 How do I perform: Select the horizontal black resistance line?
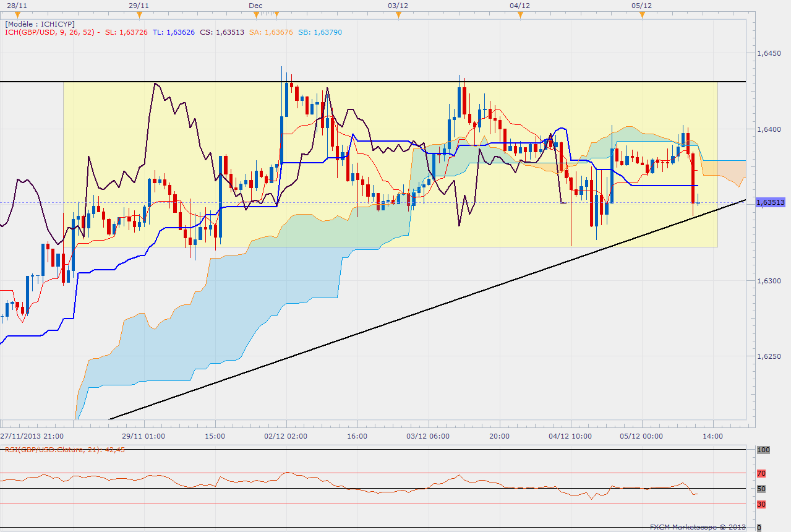[x=373, y=82]
